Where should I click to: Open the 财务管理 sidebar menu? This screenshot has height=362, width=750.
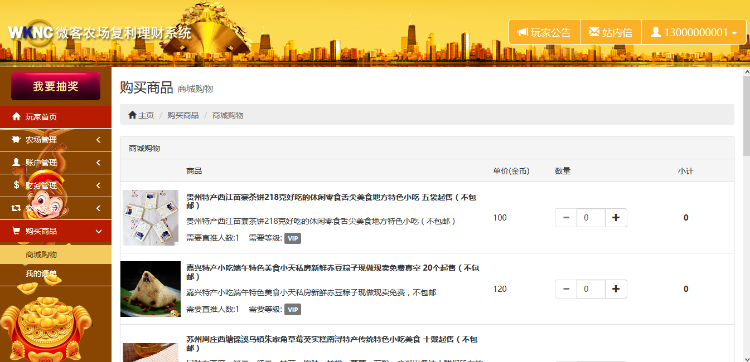point(55,185)
